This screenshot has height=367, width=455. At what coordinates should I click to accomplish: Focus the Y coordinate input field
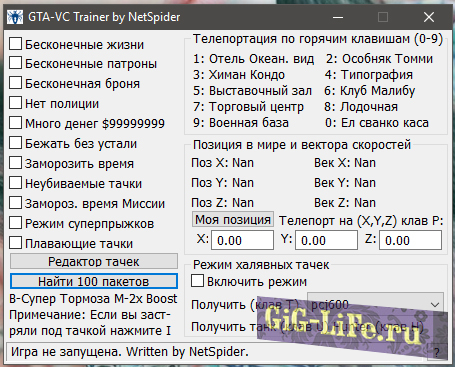pos(326,240)
